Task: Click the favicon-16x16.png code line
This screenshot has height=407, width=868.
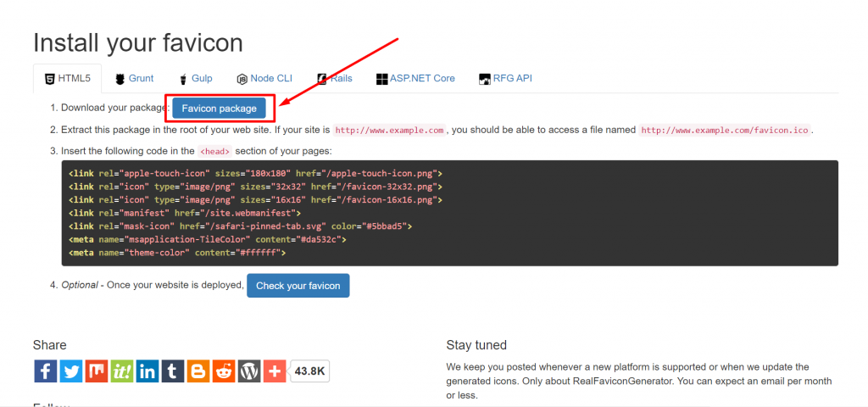Action: 255,200
